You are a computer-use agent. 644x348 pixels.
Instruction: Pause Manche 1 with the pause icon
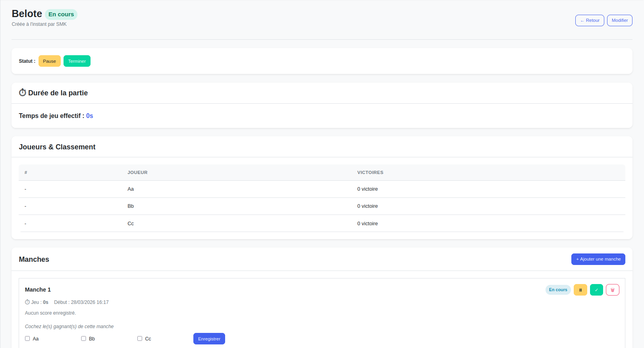[580, 290]
